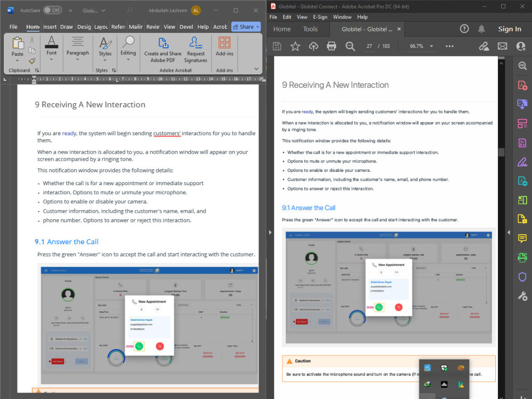Open Organize Pages tool in Acrobat side pane
Viewport: 532px width, 399px height.
(522, 123)
